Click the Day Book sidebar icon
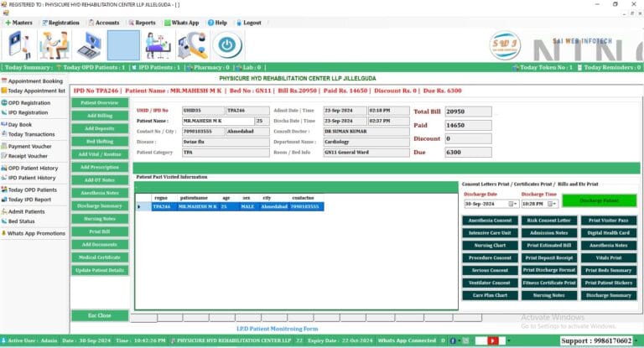Screen dimensions: 644x348 [x=4, y=124]
